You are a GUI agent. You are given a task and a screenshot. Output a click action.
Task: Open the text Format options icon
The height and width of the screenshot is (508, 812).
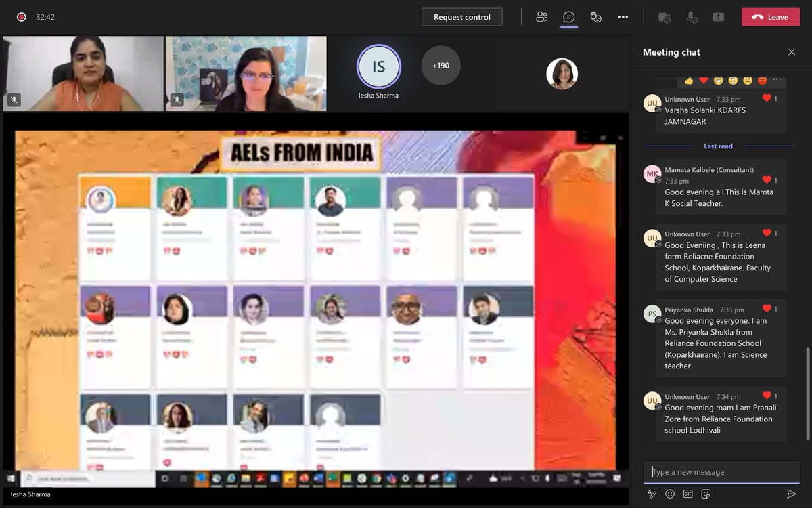(652, 494)
